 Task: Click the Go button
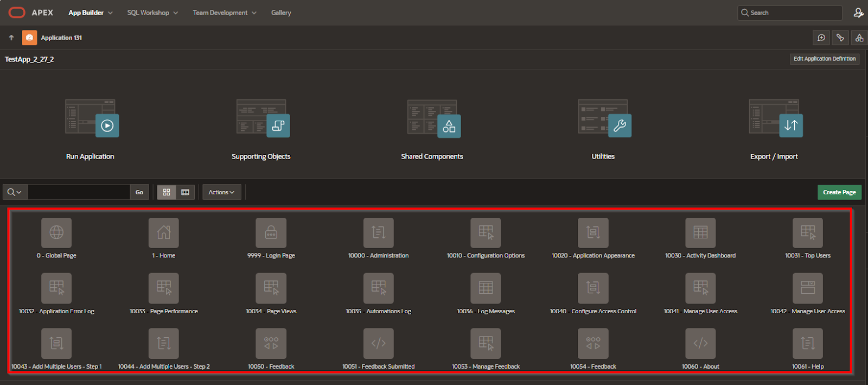click(x=139, y=192)
